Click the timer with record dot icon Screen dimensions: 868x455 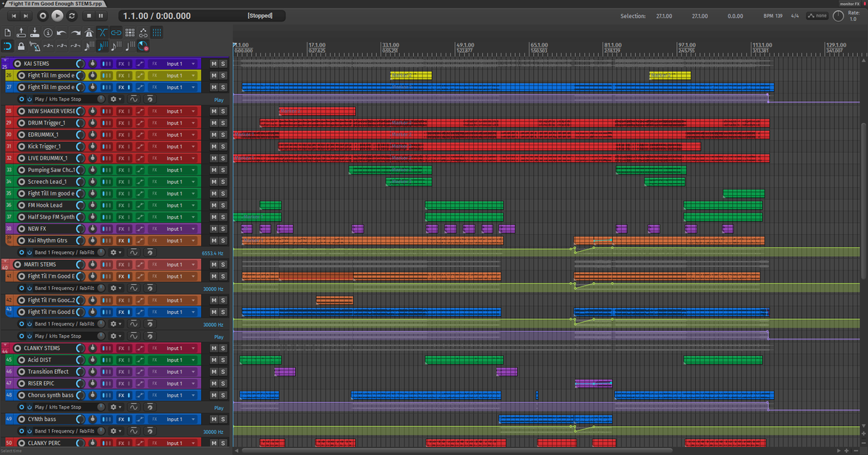[x=143, y=46]
